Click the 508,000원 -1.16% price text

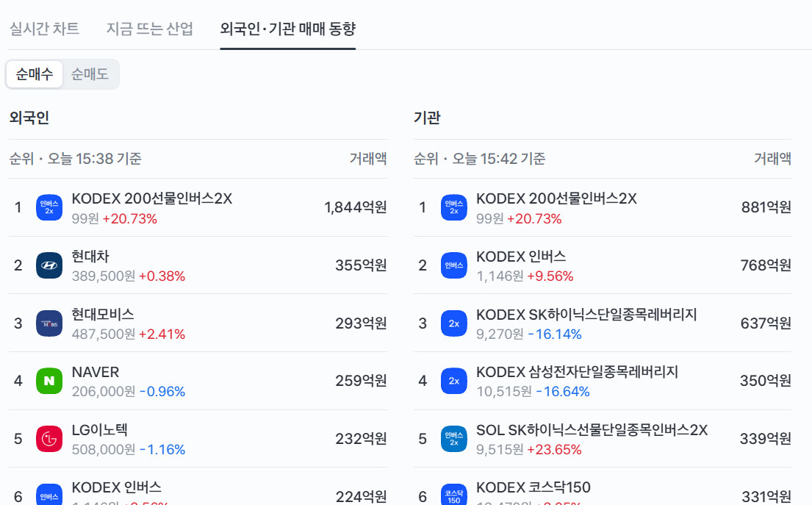click(x=129, y=450)
